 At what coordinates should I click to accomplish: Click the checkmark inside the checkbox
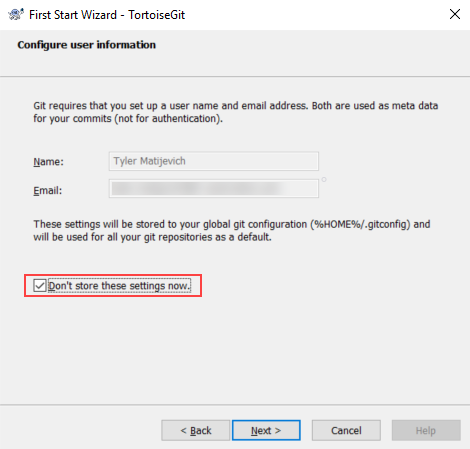coord(40,286)
